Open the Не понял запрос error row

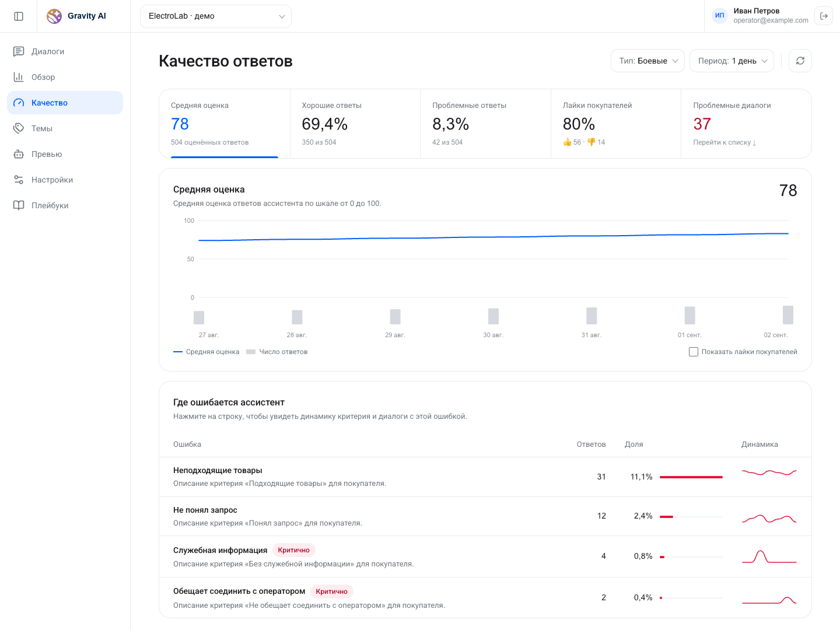coord(485,516)
